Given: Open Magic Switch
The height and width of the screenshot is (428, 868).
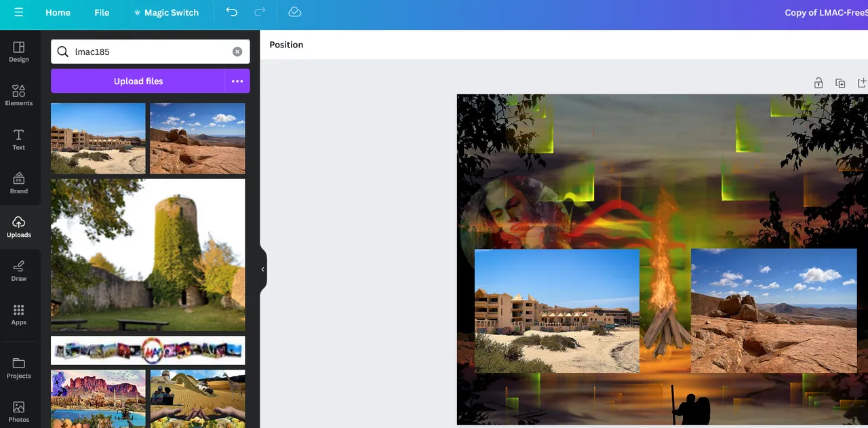Looking at the screenshot, I should pyautogui.click(x=165, y=12).
